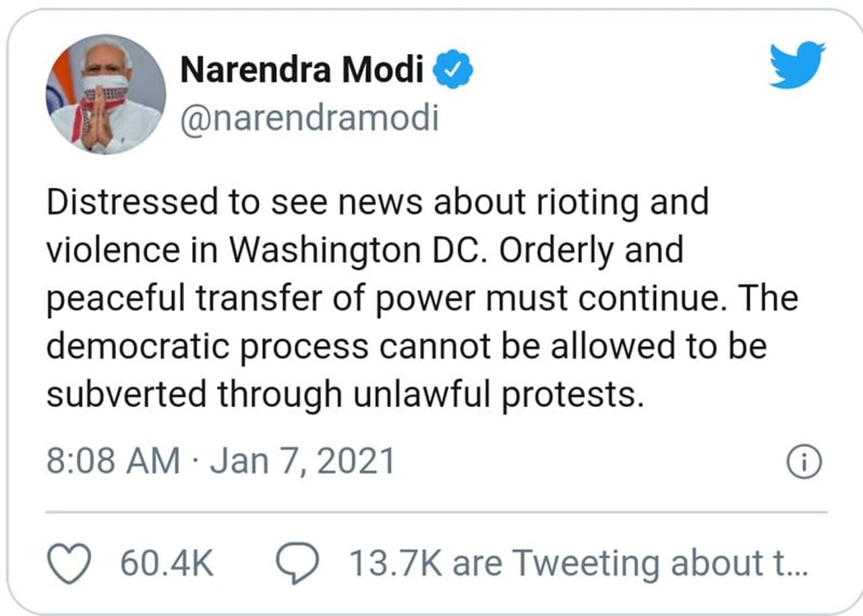
Task: Open the @narendramodi handle link
Action: pyautogui.click(x=309, y=119)
